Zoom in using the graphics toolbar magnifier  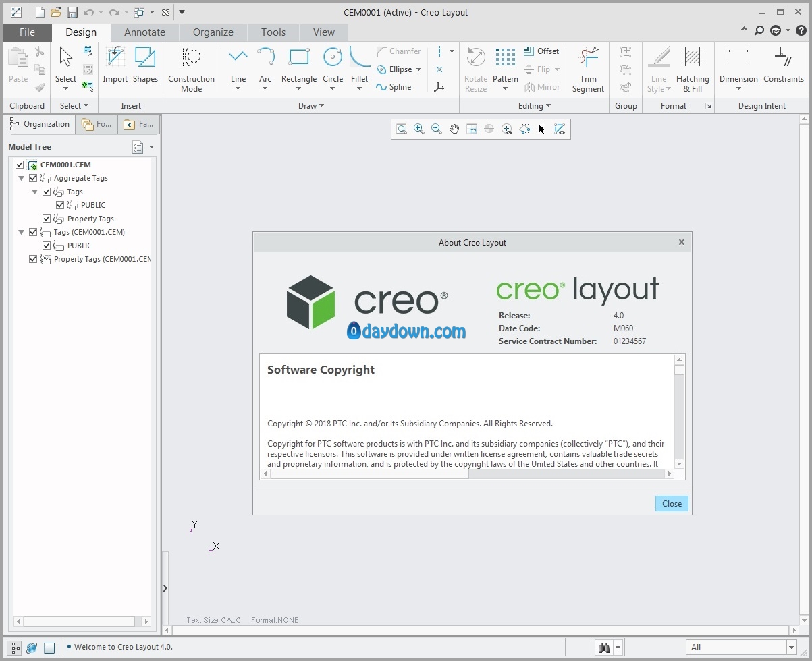coord(419,129)
